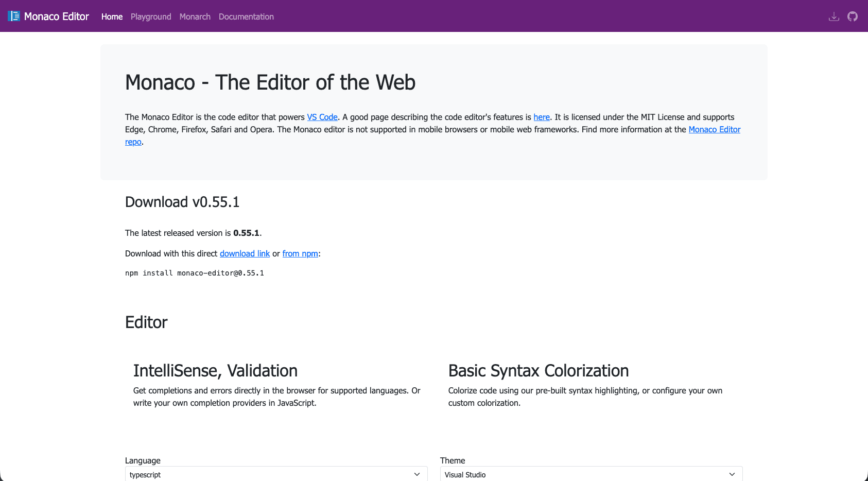Click the 'Download v0.55.1' heading
Screen dimensions: 868x481
click(x=182, y=202)
